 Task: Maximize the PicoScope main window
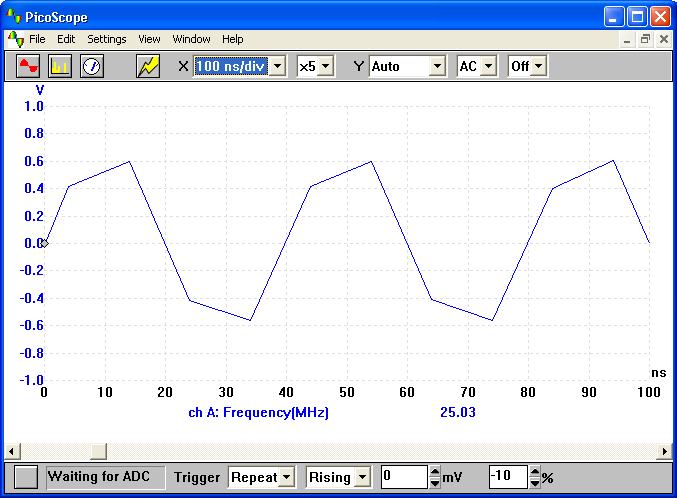coord(637,17)
